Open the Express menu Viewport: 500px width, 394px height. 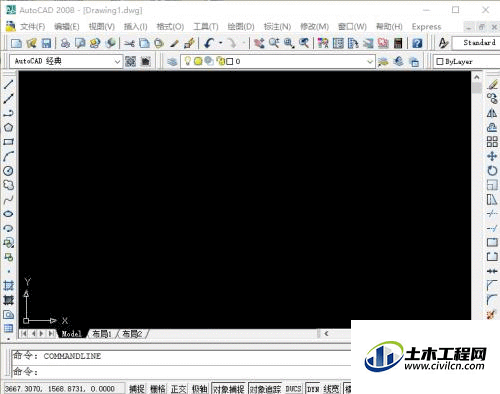[x=426, y=27]
